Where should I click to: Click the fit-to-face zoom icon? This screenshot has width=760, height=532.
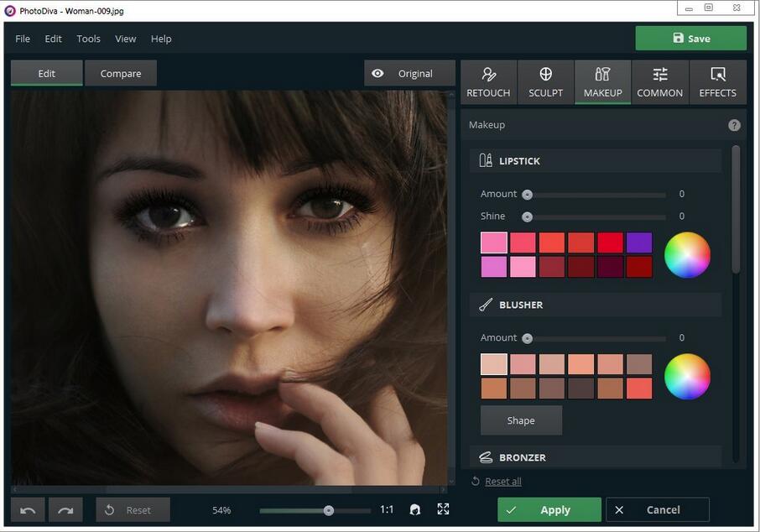coord(415,509)
